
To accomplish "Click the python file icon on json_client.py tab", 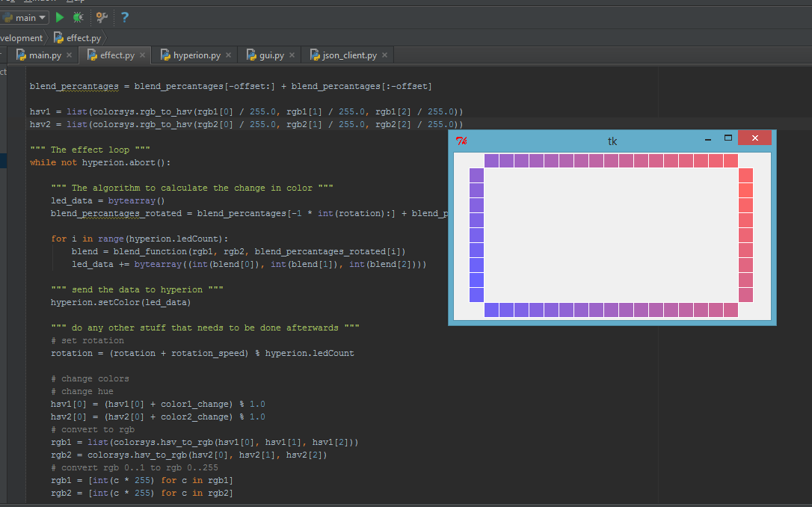I will pyautogui.click(x=314, y=55).
